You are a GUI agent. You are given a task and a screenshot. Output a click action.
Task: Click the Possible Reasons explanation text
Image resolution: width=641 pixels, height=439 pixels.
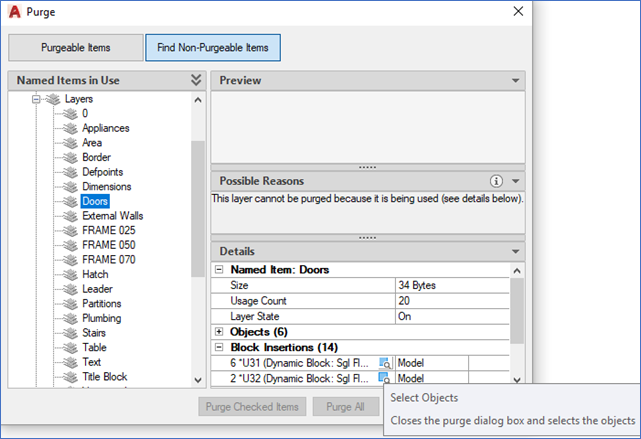(367, 199)
